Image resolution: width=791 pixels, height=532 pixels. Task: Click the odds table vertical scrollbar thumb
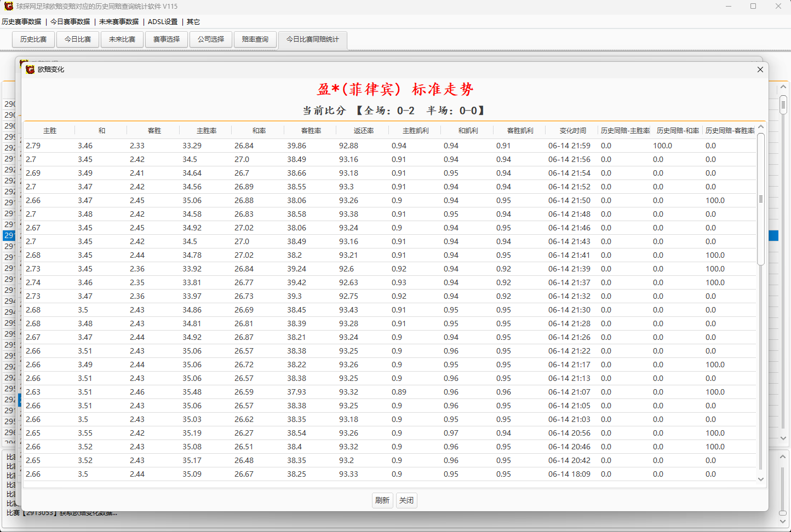pos(761,199)
